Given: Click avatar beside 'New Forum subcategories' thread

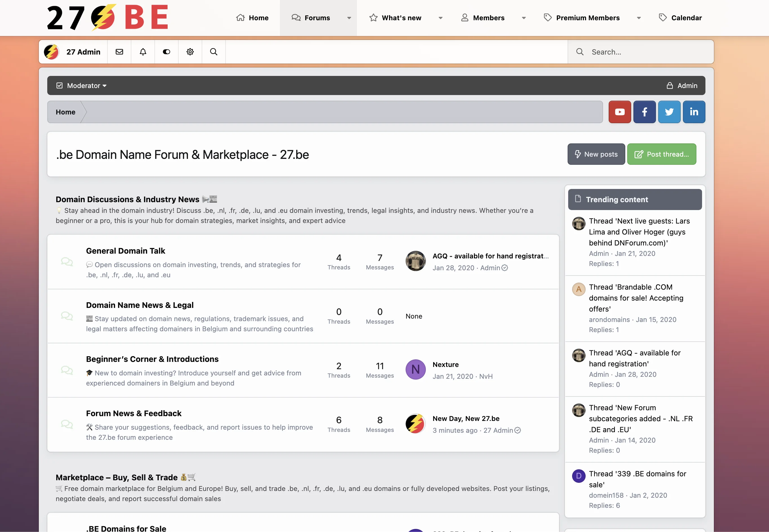Looking at the screenshot, I should tap(579, 410).
